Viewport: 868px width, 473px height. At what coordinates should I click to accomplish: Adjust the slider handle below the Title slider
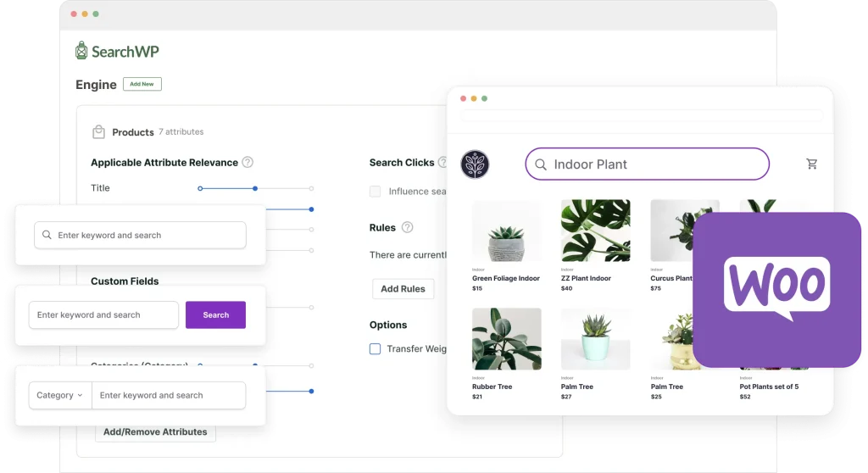click(312, 209)
